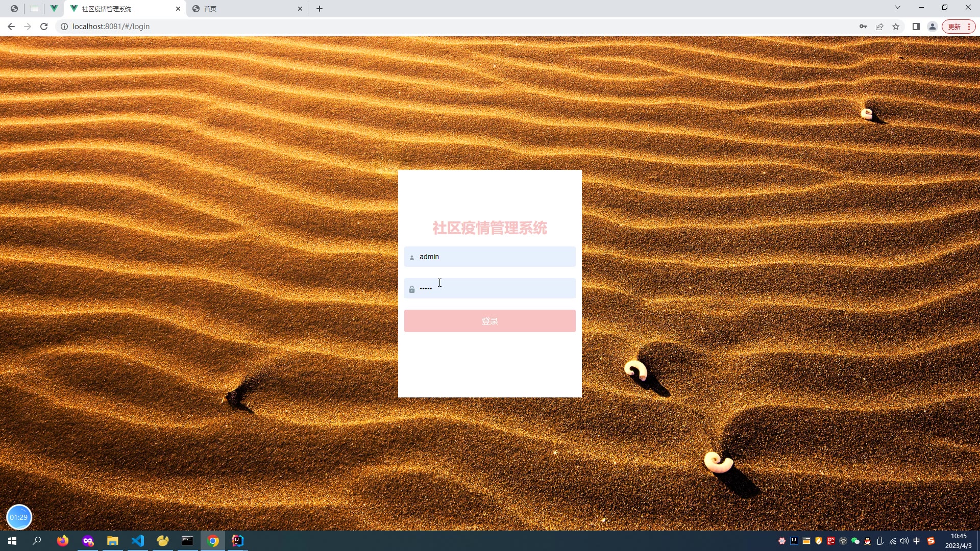Toggle the 中 input method indicator
The width and height of the screenshot is (980, 551).
917,541
